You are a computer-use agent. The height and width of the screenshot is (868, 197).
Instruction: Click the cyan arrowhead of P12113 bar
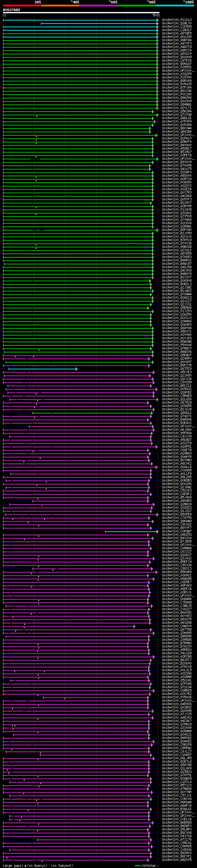(157, 20)
